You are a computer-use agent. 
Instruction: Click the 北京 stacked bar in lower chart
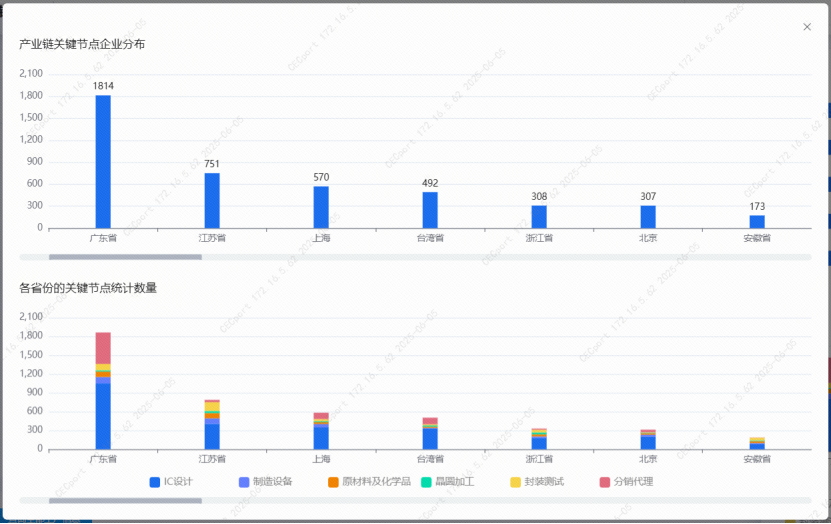click(648, 439)
